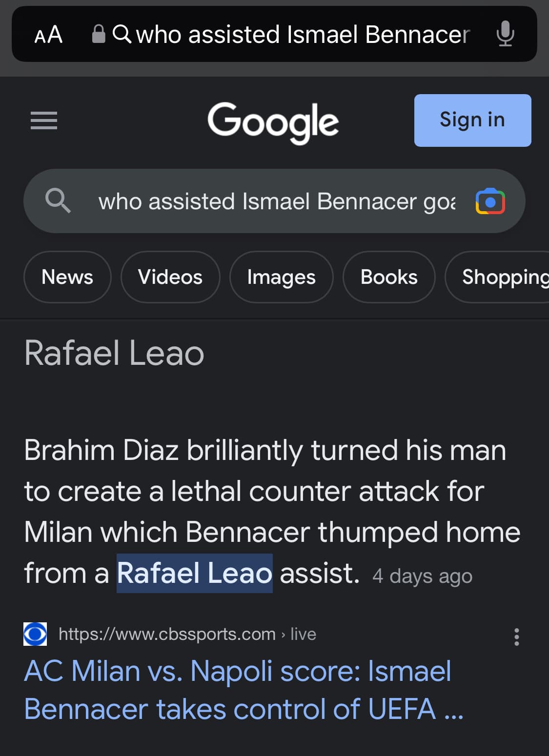Image resolution: width=549 pixels, height=756 pixels.
Task: Switch to the Videos filter
Action: coord(170,277)
